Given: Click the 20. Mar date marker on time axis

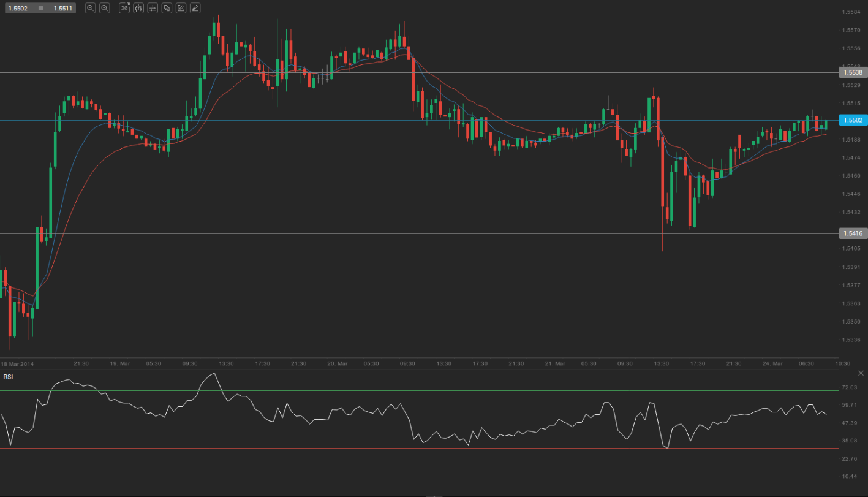Looking at the screenshot, I should pos(337,363).
